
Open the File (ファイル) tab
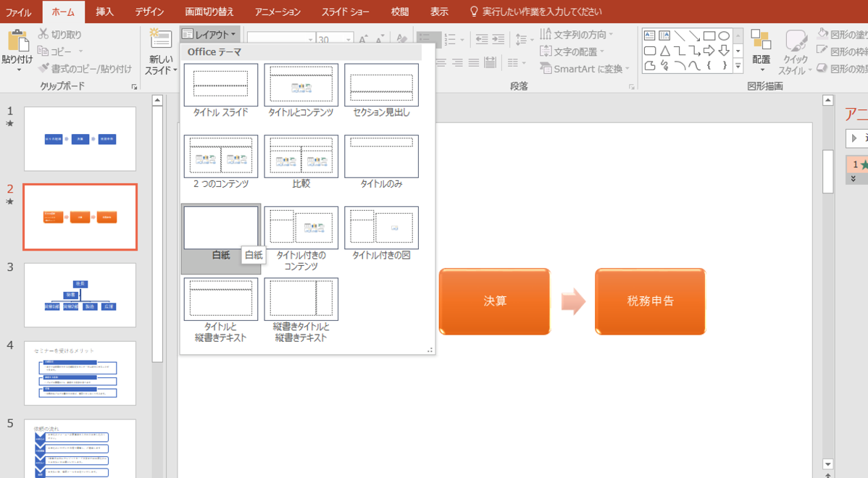17,12
